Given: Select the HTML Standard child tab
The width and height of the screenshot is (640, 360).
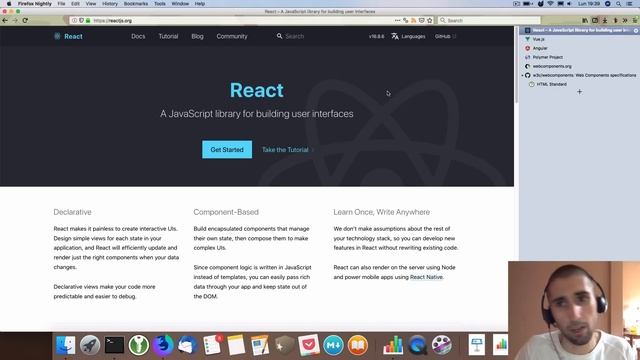Looking at the screenshot, I should click(x=582, y=84).
